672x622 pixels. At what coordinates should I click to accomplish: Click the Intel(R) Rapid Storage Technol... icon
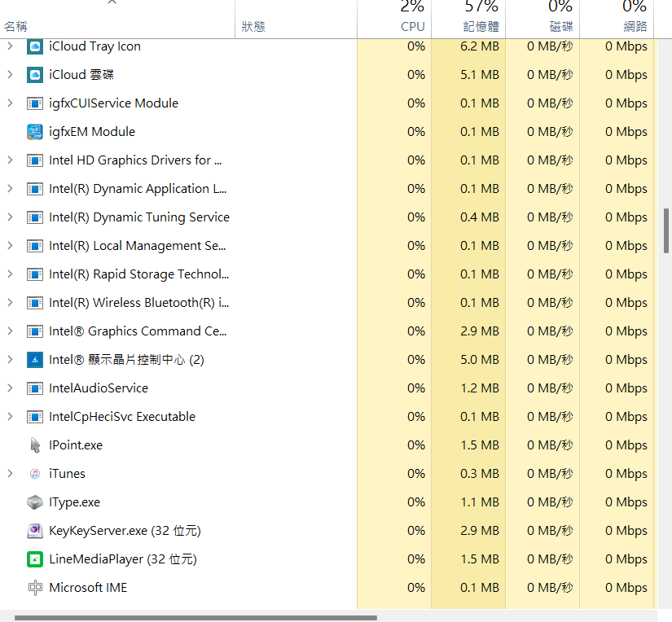click(35, 274)
